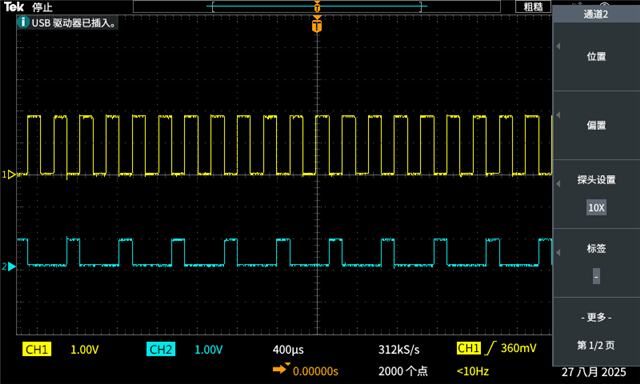The height and width of the screenshot is (384, 640).
Task: Click the small trigger marker in overview bar
Action: (x=317, y=7)
